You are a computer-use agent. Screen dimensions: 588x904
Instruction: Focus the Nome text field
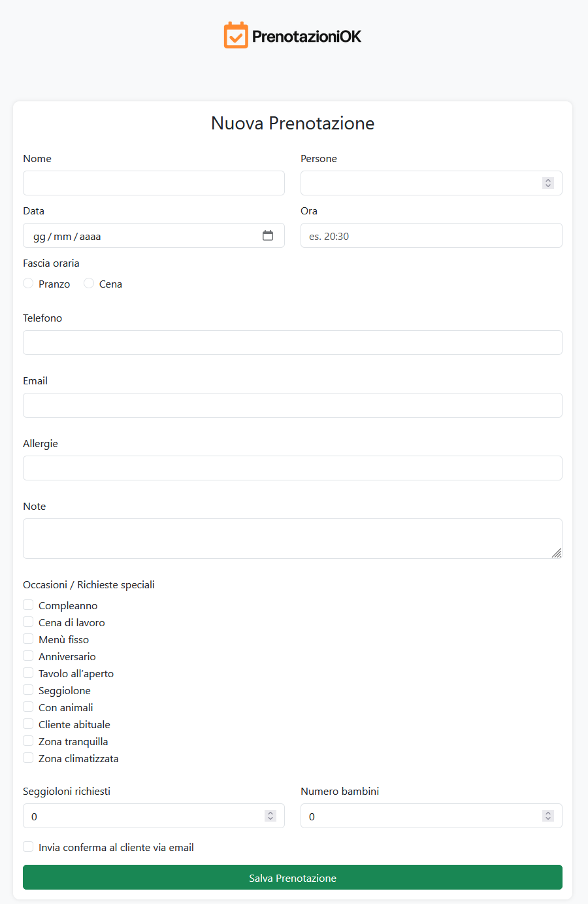point(154,183)
